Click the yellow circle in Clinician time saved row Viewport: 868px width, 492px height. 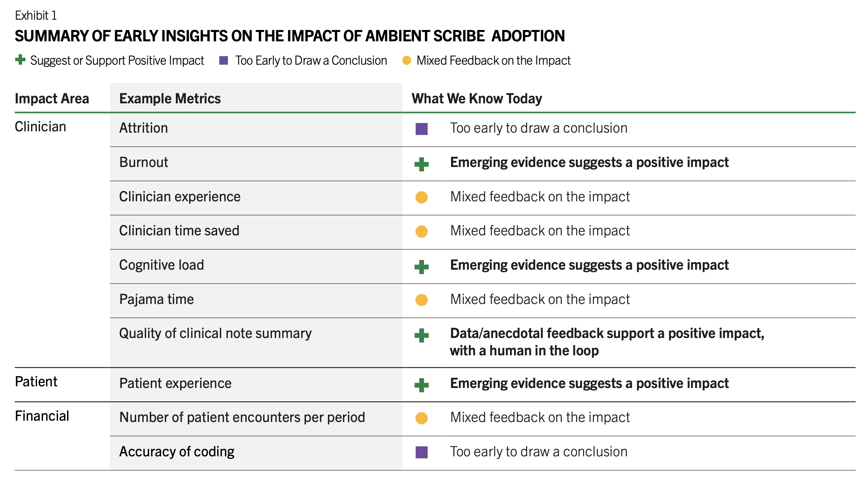[421, 231]
